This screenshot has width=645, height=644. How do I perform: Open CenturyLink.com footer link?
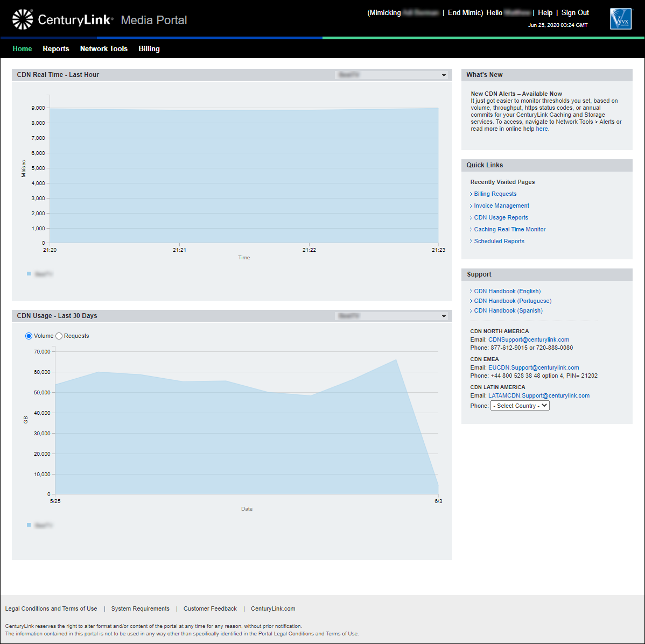(273, 608)
